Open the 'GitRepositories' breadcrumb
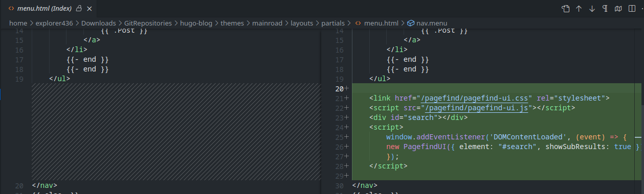Viewport: 644px width, 194px height. [x=148, y=23]
